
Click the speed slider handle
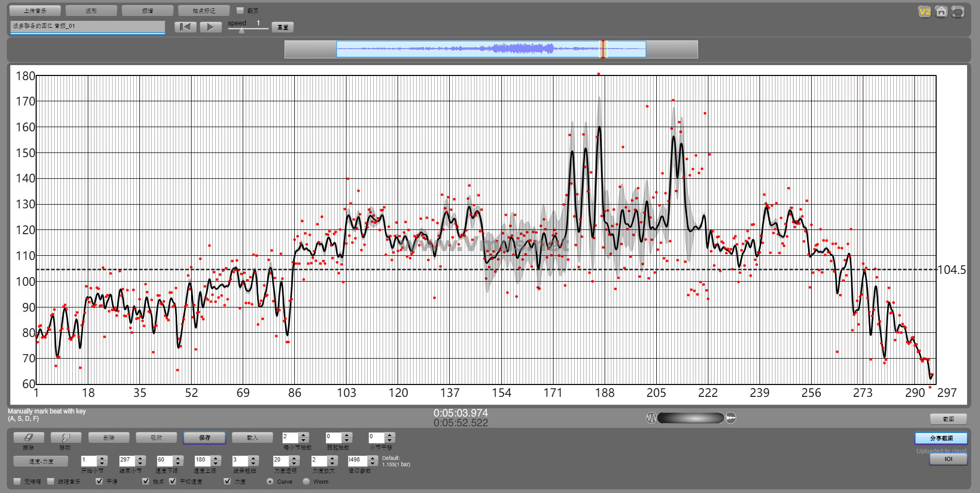241,30
